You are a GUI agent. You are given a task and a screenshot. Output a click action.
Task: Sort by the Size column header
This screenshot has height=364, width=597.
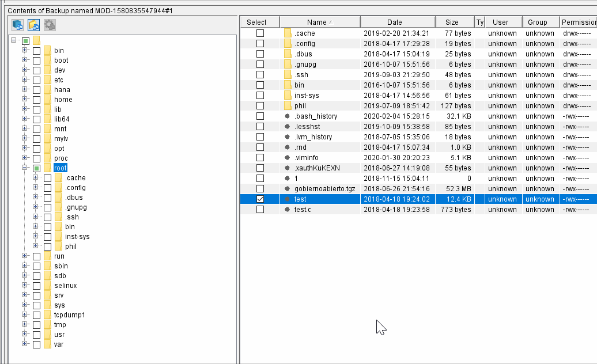(x=455, y=22)
